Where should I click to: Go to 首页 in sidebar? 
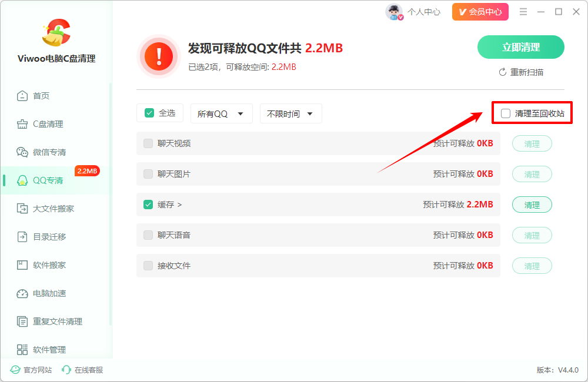41,96
